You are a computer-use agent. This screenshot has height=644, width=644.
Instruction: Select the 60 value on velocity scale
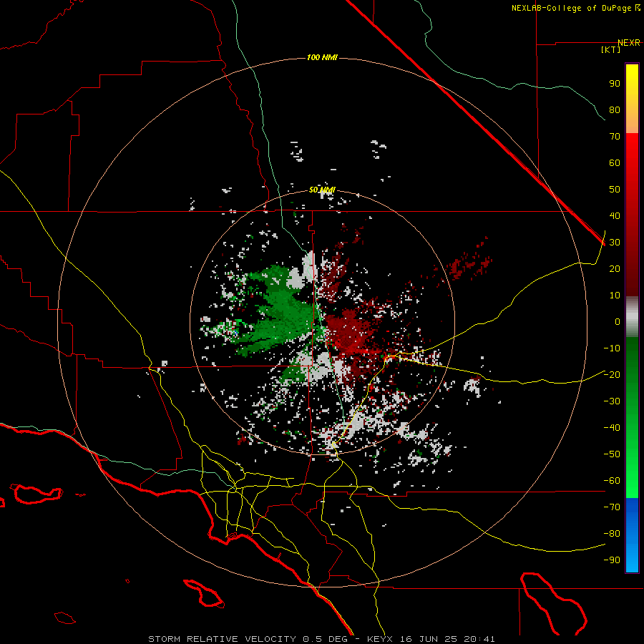615,162
